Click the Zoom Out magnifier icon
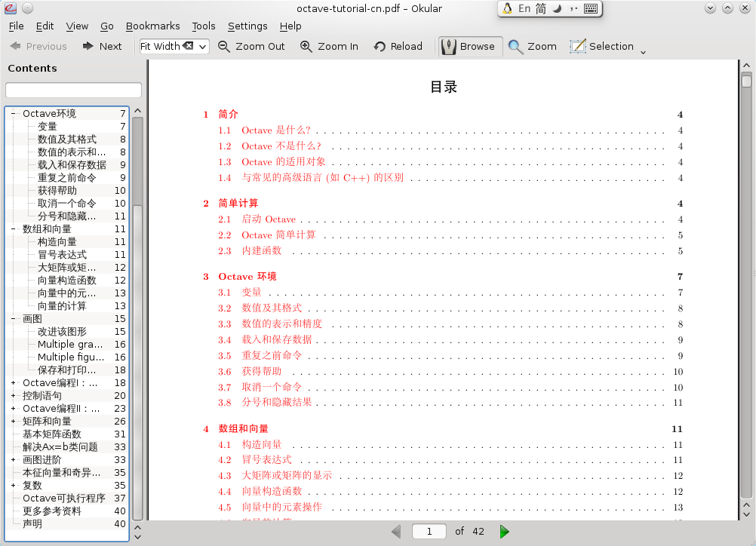 coord(224,46)
